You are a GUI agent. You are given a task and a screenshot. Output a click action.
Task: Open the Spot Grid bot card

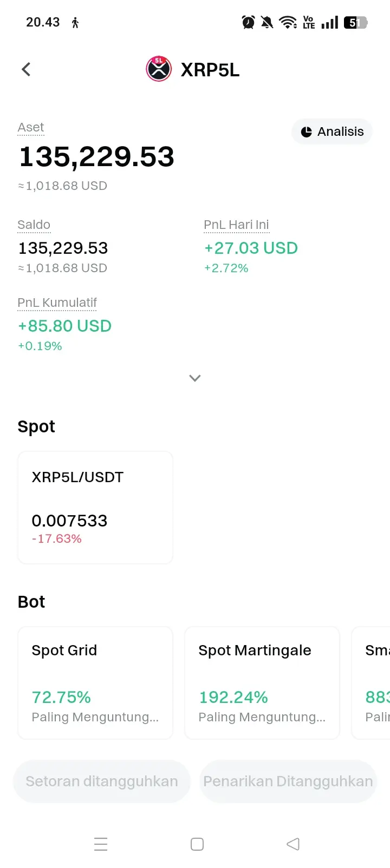(x=95, y=683)
